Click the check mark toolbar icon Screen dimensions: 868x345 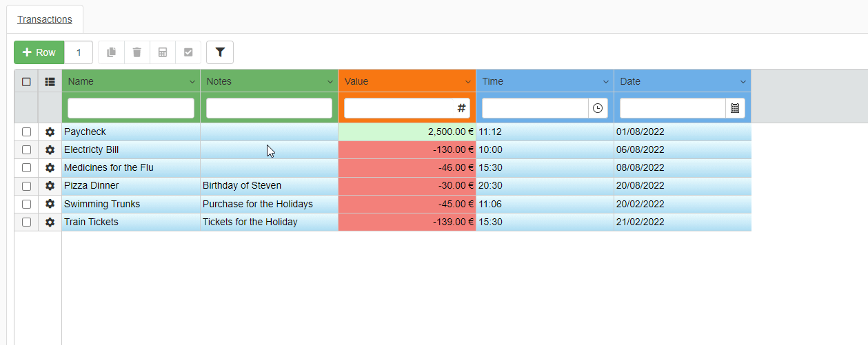(x=188, y=52)
